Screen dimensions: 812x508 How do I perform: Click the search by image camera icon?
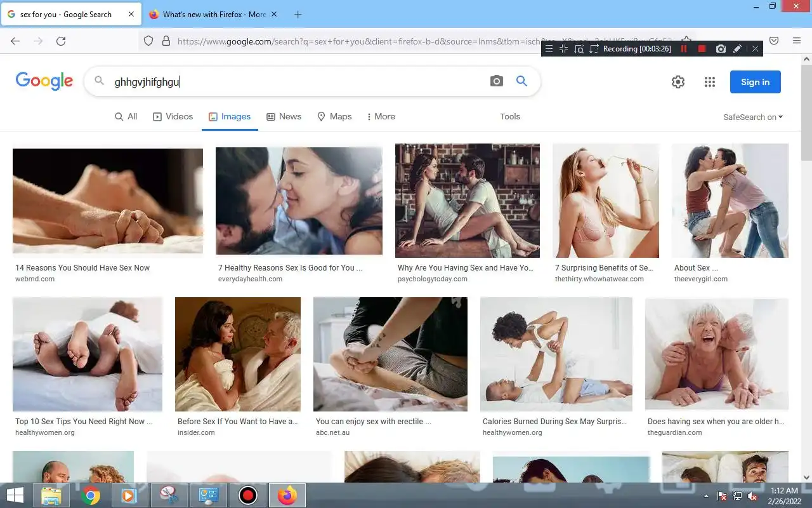[497, 81]
